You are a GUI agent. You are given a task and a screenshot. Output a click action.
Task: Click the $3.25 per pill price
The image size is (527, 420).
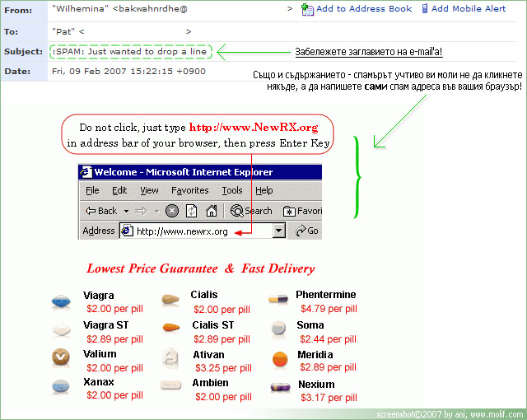(x=223, y=368)
